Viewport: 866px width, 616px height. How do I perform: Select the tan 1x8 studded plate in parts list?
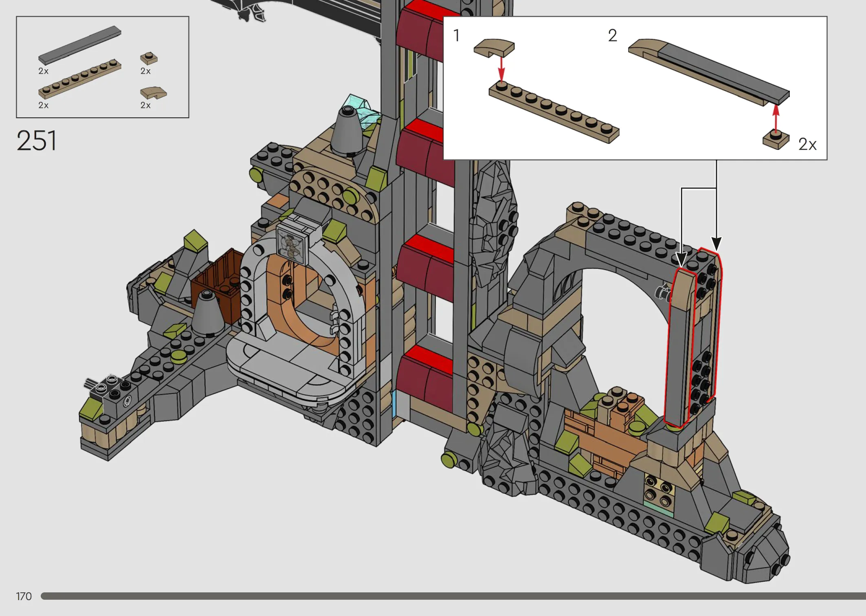[x=80, y=79]
